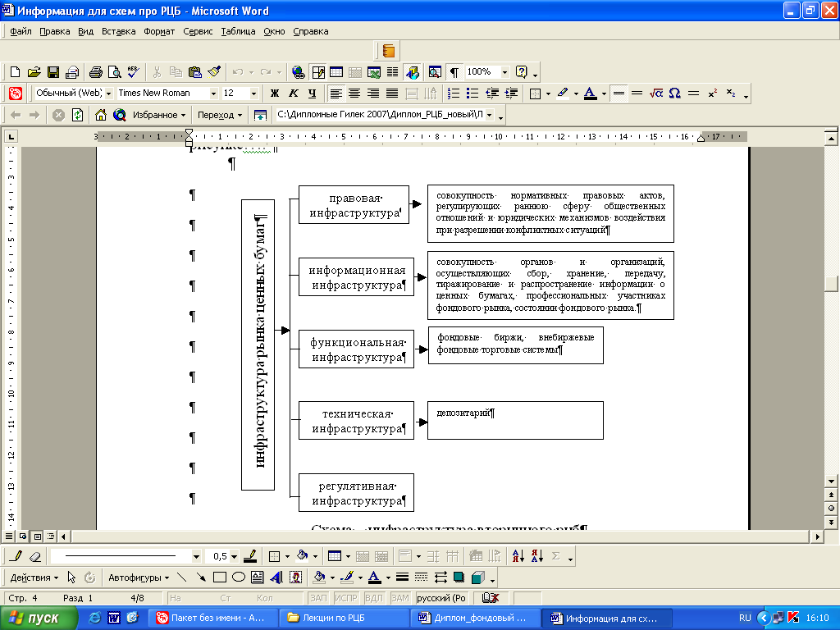The image size is (840, 630).
Task: Insert an equation with the square root icon
Action: tap(656, 94)
